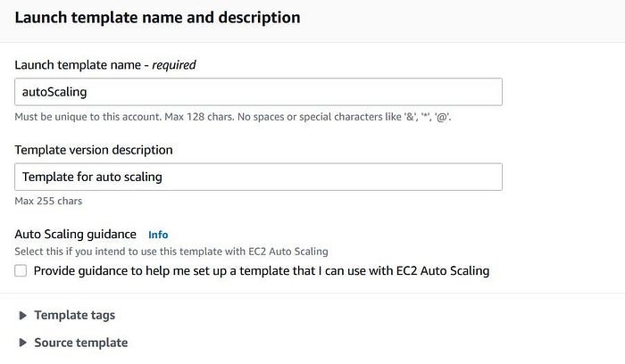Click the "Template version description" field label
Viewport: 625px width, 364px height.
pyautogui.click(x=94, y=149)
